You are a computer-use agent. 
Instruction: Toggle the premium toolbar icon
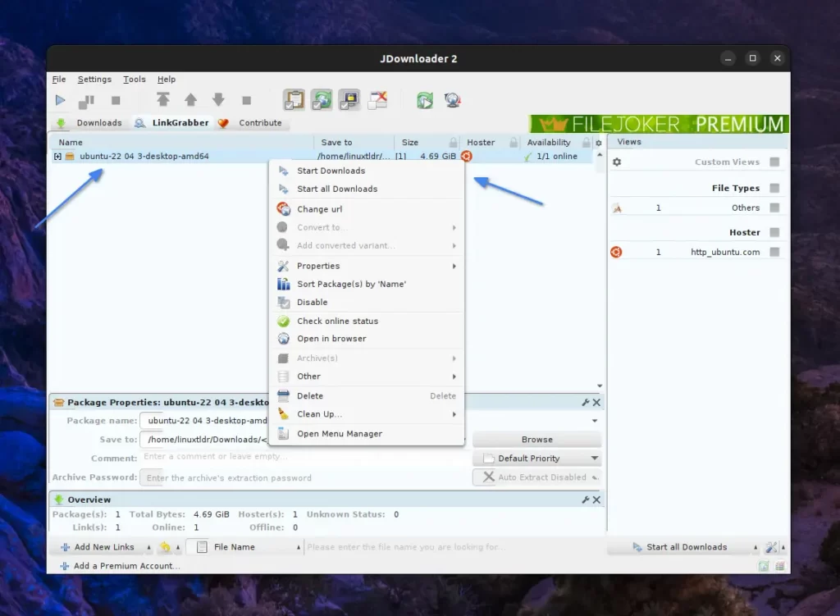point(349,99)
